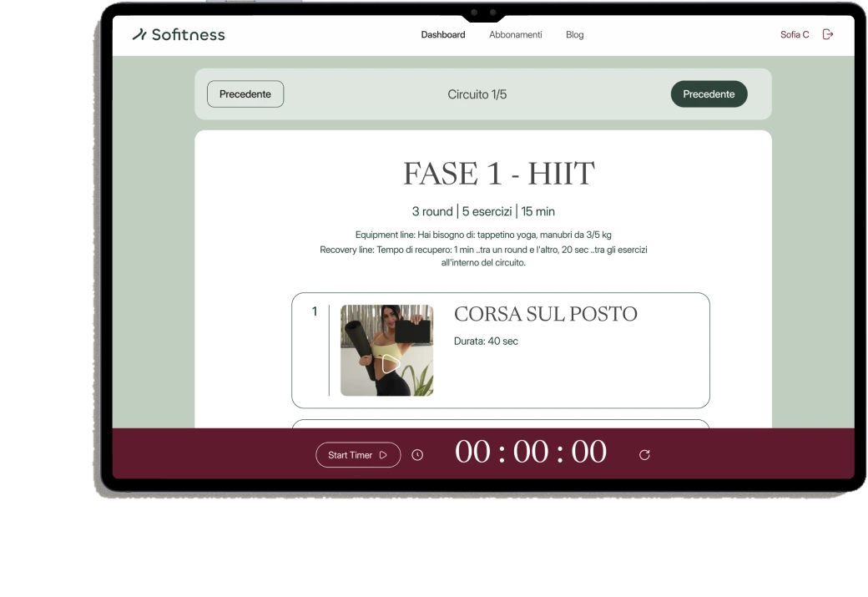Click exercise number 1 label
Screen dimensions: 868x597
click(315, 311)
